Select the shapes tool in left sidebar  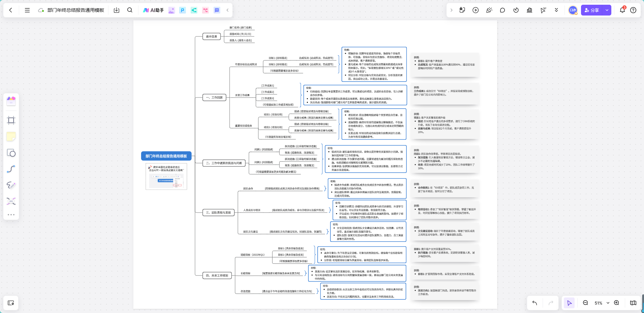[x=11, y=153]
